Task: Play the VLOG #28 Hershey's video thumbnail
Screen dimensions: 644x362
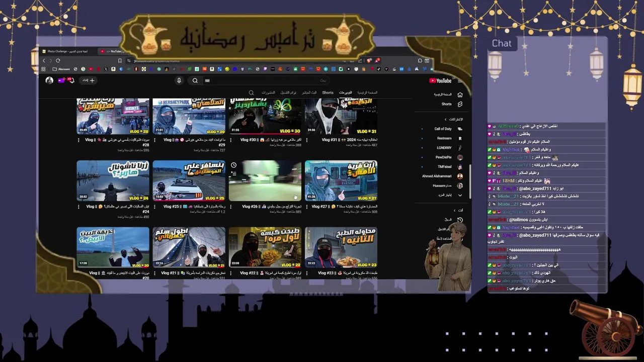Action: (x=113, y=117)
